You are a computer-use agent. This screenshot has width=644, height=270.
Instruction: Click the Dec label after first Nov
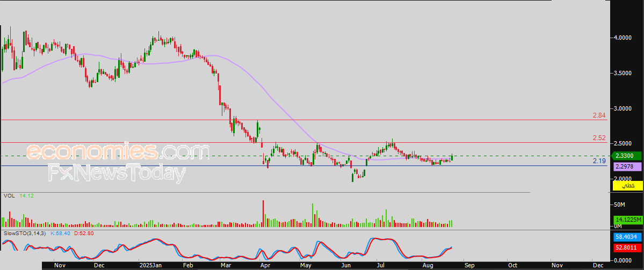98,266
